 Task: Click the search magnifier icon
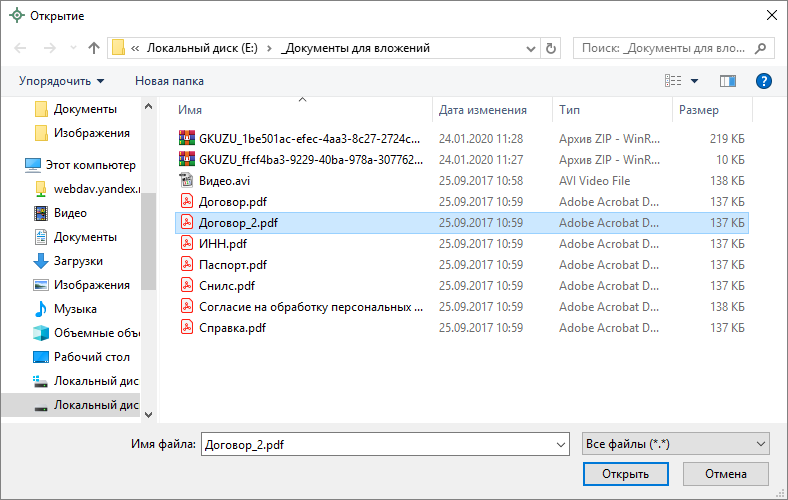click(x=760, y=47)
